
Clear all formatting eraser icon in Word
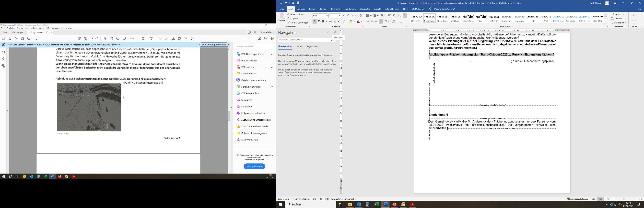click(361, 16)
